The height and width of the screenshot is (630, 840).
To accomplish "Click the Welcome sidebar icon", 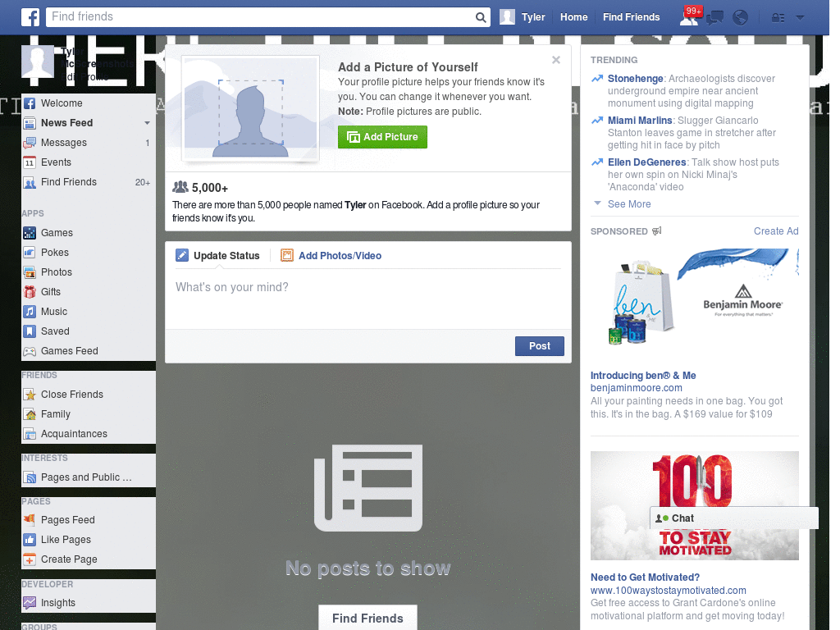I will coord(30,103).
